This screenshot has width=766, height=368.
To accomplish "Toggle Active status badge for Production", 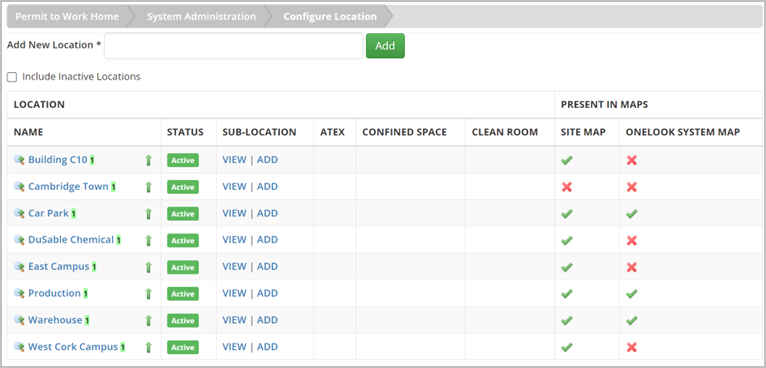I will tap(183, 294).
